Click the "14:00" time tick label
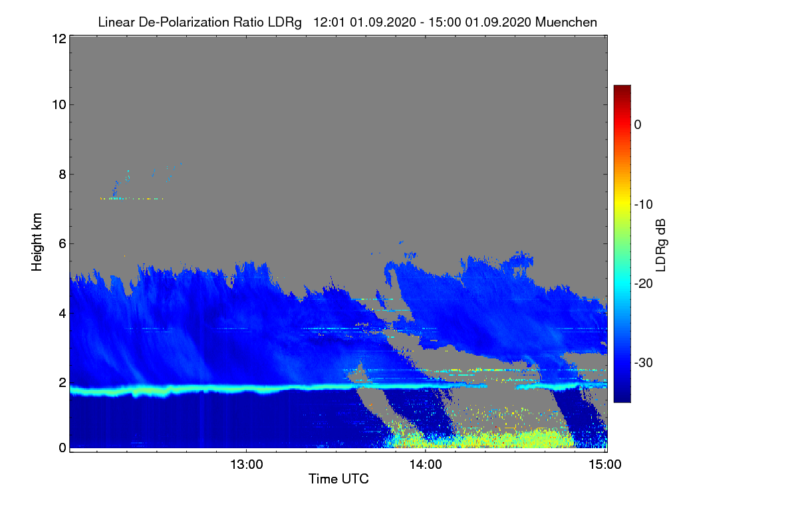The image size is (798, 532). [426, 464]
